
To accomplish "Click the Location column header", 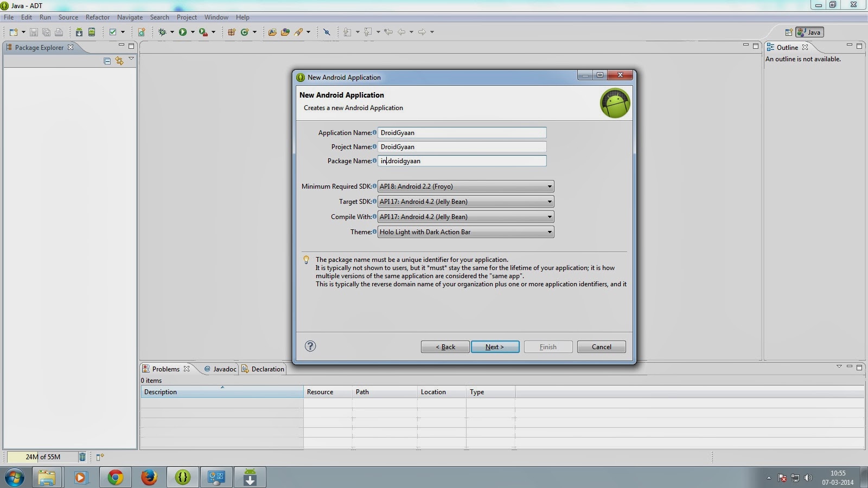I will [442, 392].
